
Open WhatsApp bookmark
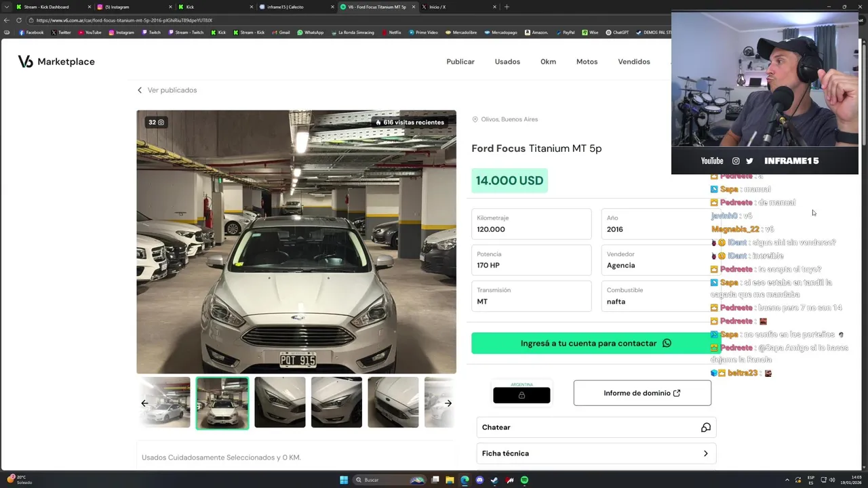[x=310, y=33]
